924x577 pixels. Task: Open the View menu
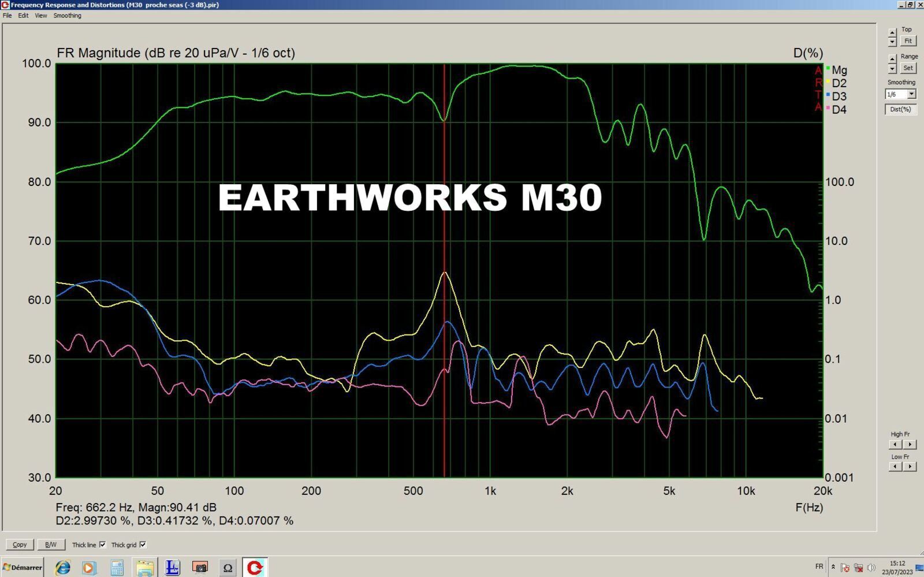point(40,16)
